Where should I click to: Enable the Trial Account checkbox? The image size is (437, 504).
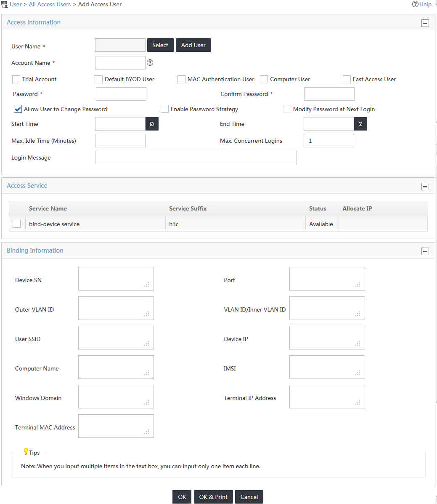tap(16, 80)
